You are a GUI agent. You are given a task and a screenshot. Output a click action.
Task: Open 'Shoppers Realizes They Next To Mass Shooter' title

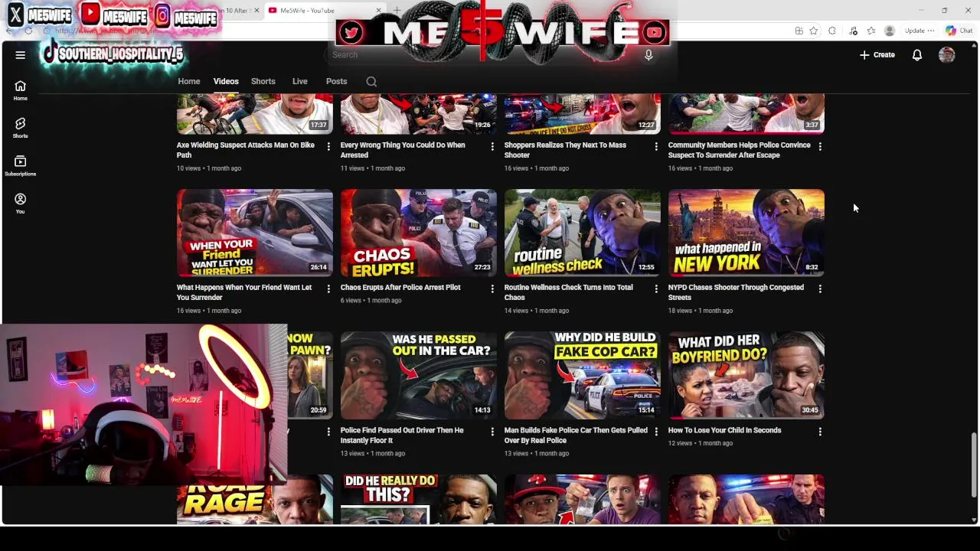pos(565,150)
